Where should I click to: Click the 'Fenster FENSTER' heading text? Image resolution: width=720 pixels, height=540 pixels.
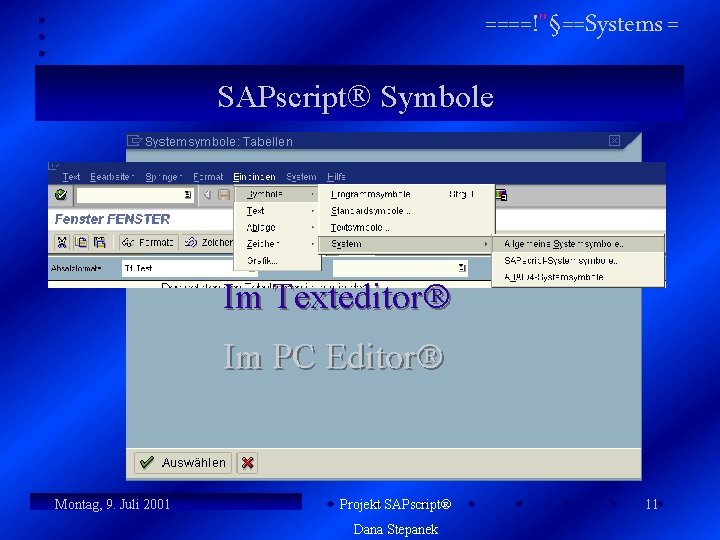pyautogui.click(x=112, y=219)
